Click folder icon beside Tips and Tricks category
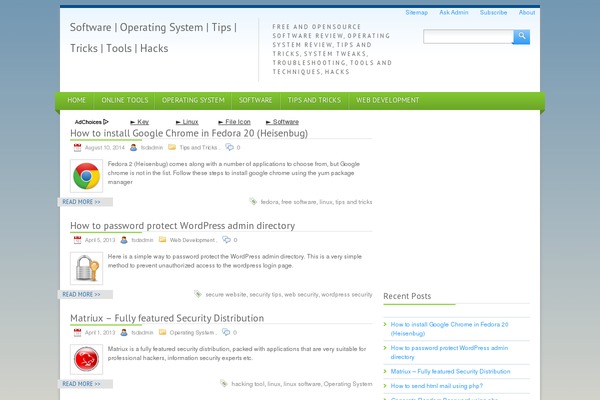Screen dimensions: 600x400 [x=172, y=147]
